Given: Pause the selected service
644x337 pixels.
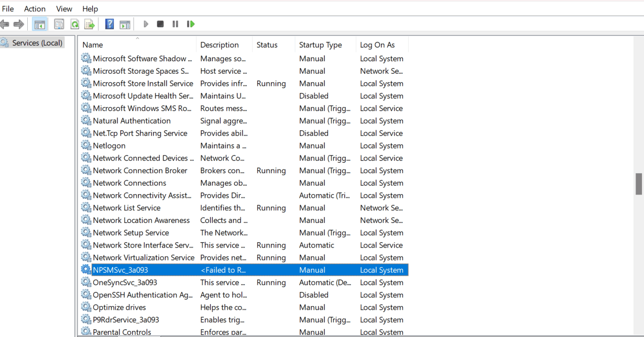Looking at the screenshot, I should (x=175, y=24).
